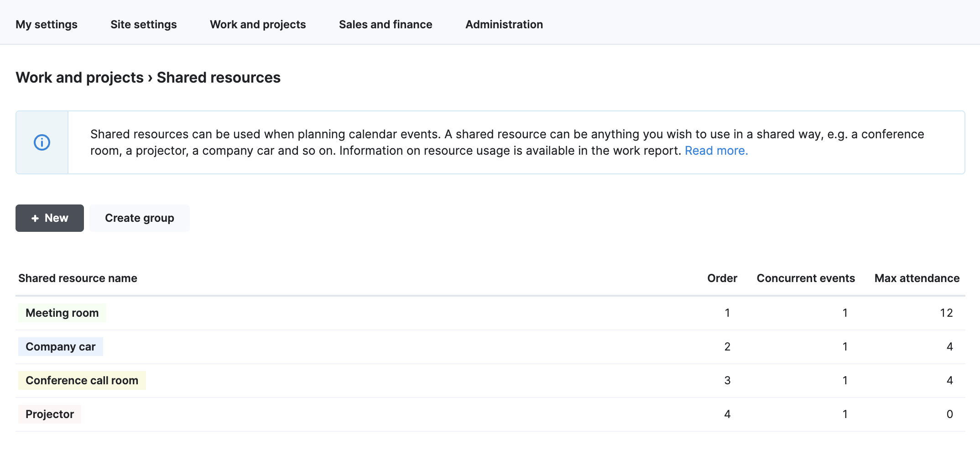Screen dimensions: 980x450
Task: Click the New button
Action: [x=50, y=218]
